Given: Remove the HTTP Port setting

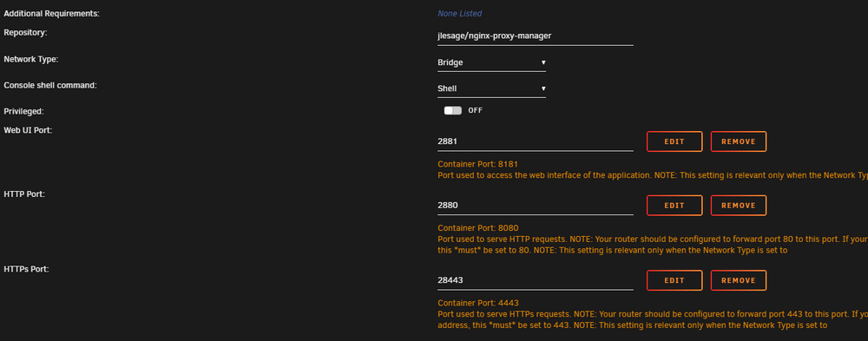Looking at the screenshot, I should click(x=739, y=206).
